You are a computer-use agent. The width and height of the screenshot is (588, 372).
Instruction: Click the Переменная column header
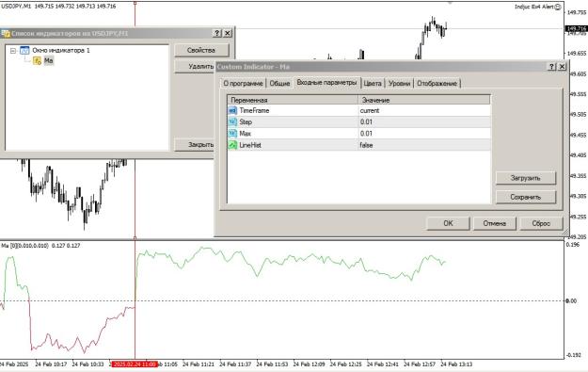[x=293, y=100]
